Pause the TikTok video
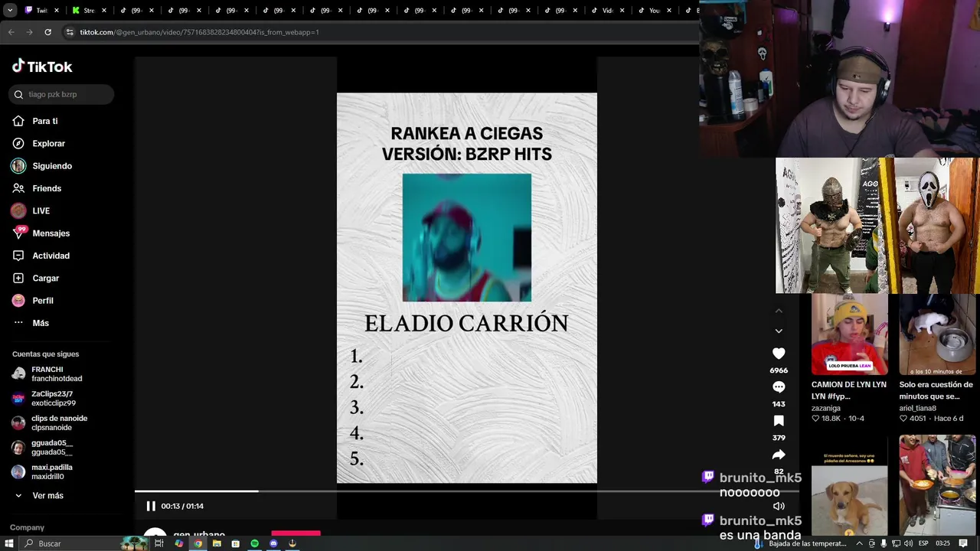Viewport: 980px width, 551px height. point(151,506)
